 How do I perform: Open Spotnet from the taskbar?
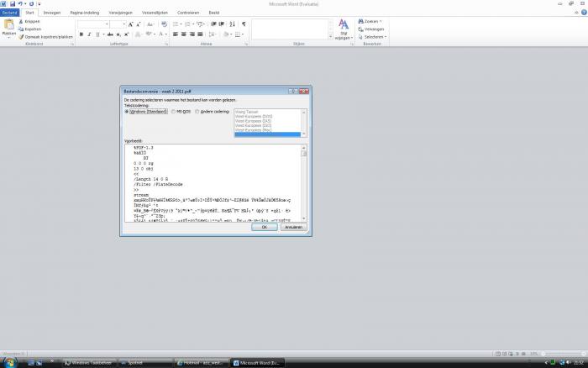145,363
